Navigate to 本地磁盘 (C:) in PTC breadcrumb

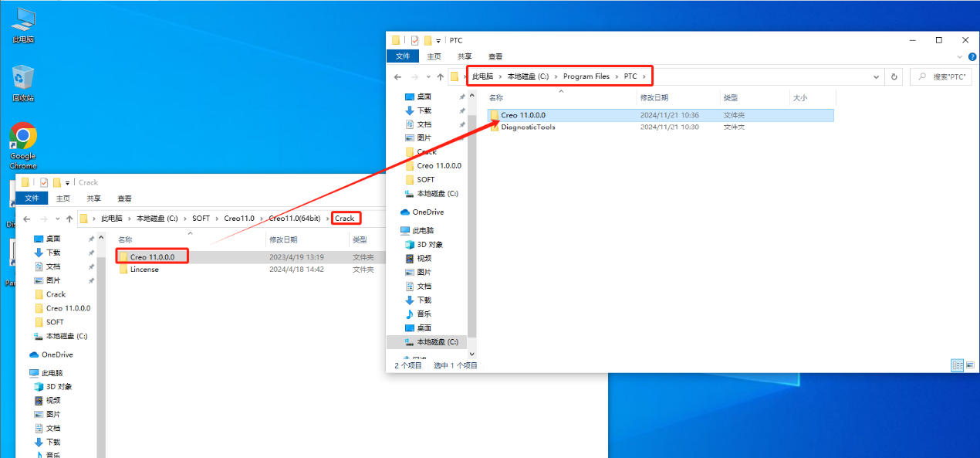pyautogui.click(x=528, y=76)
